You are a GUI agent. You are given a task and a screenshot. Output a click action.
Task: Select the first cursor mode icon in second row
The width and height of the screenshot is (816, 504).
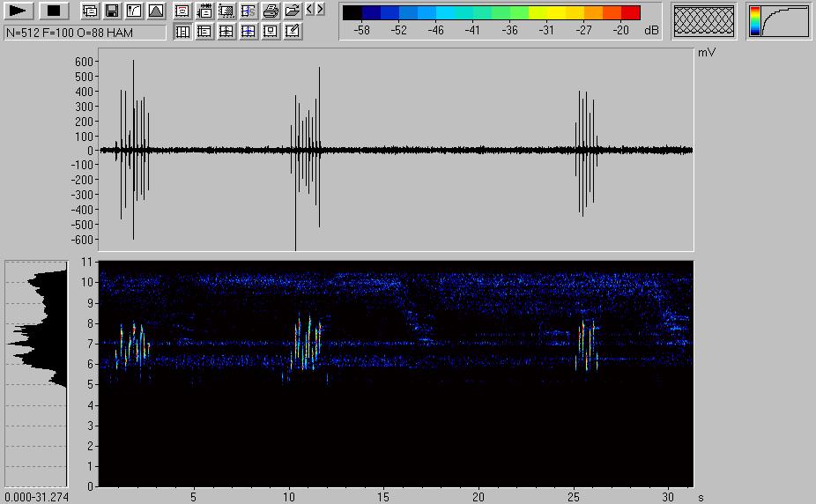pyautogui.click(x=183, y=32)
